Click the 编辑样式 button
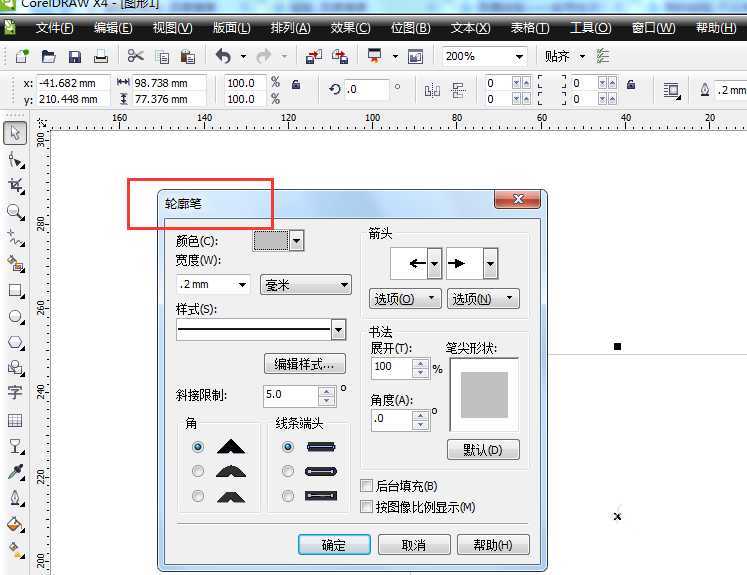The width and height of the screenshot is (747, 575). coord(305,364)
